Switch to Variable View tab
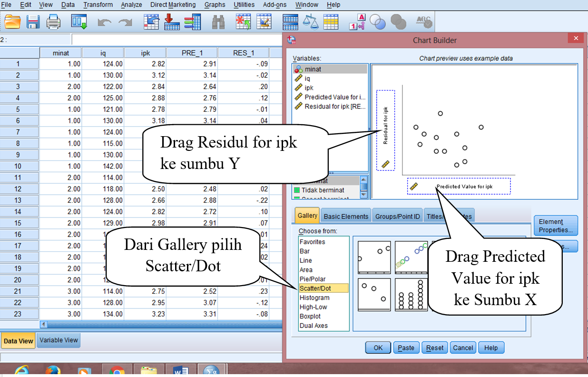This screenshot has width=588, height=377. [x=59, y=340]
